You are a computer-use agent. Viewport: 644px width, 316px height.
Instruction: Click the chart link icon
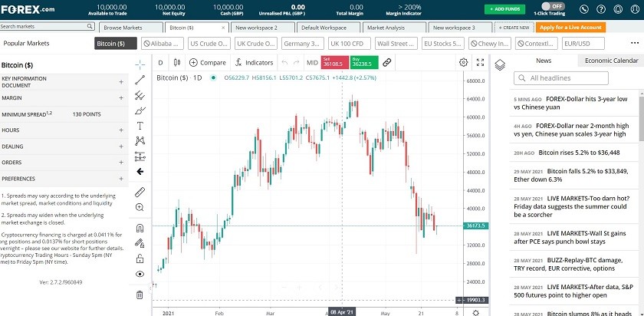[x=387, y=62]
